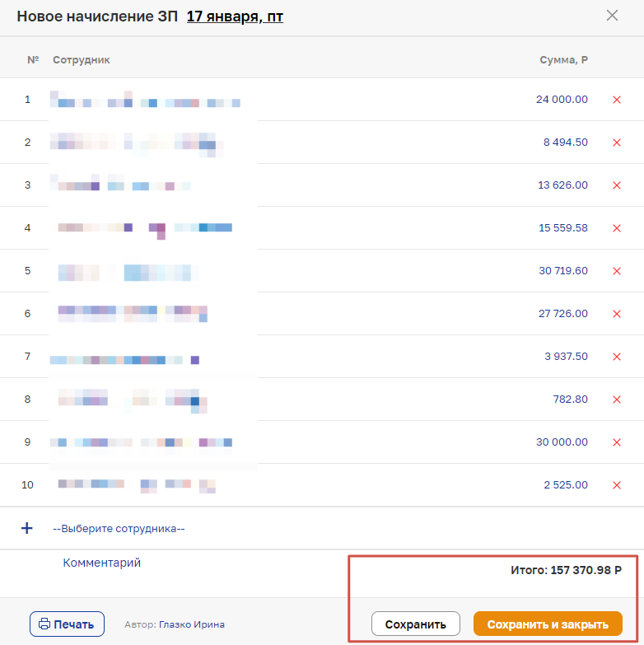Close the new salary accrual dialog
The height and width of the screenshot is (645, 644).
click(x=612, y=16)
